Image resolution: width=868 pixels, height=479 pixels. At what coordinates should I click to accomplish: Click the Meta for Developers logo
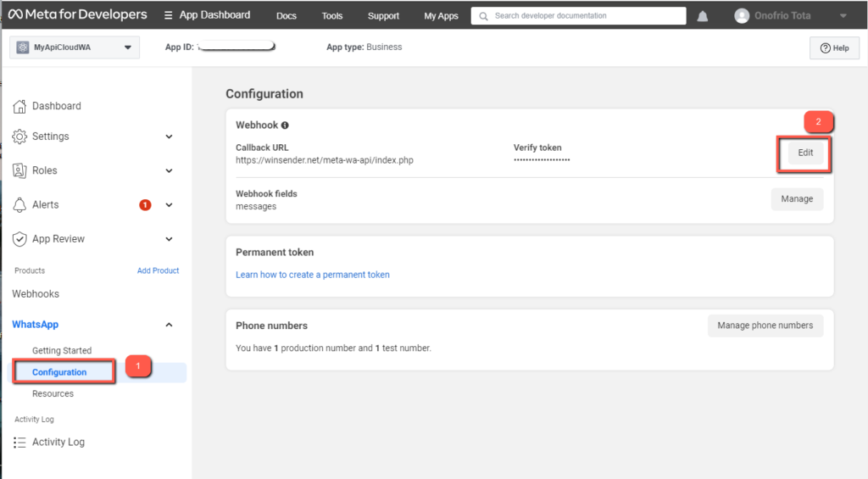[x=76, y=15]
